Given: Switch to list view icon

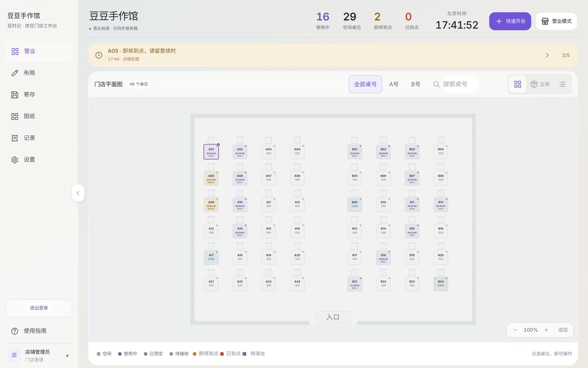Looking at the screenshot, I should pos(562,84).
